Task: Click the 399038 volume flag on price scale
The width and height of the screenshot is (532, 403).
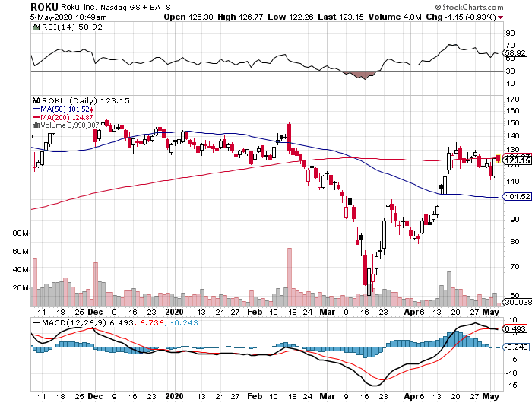Action: (x=518, y=302)
